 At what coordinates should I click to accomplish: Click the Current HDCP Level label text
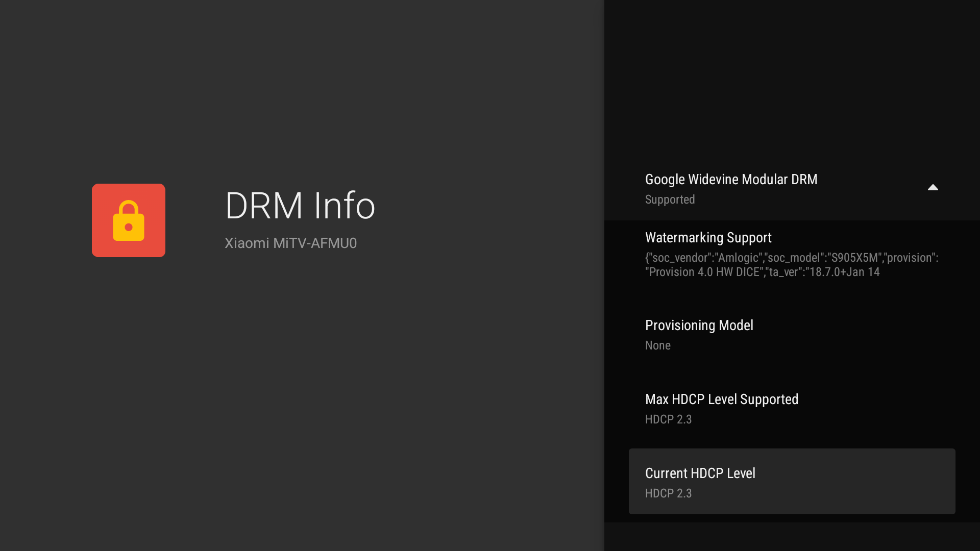(700, 473)
